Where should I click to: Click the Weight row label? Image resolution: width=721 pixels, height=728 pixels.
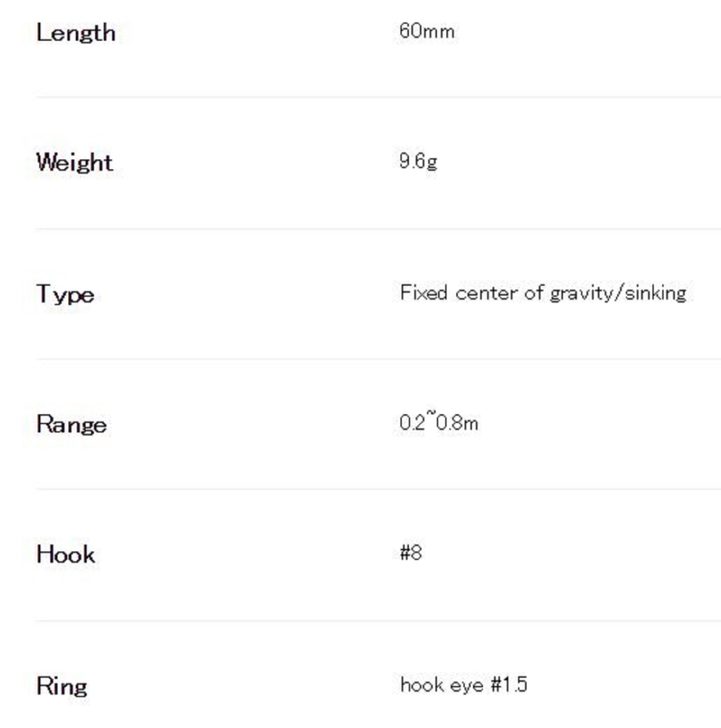click(x=75, y=163)
